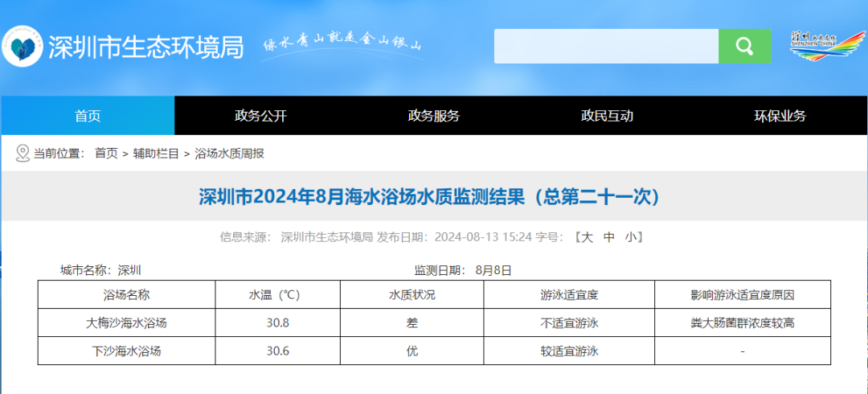Click the 下沙海水浴场 table cell

pyautogui.click(x=127, y=351)
